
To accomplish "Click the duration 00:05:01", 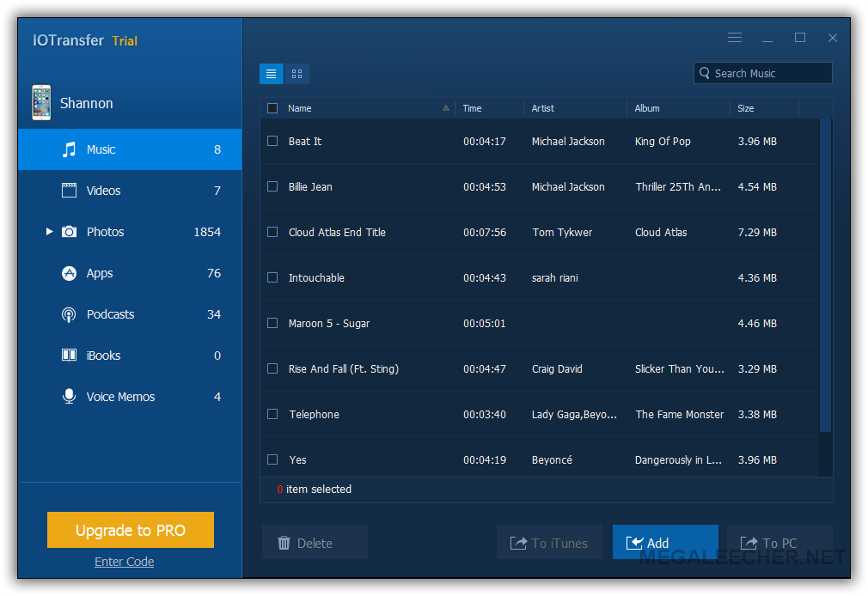I will (x=485, y=323).
